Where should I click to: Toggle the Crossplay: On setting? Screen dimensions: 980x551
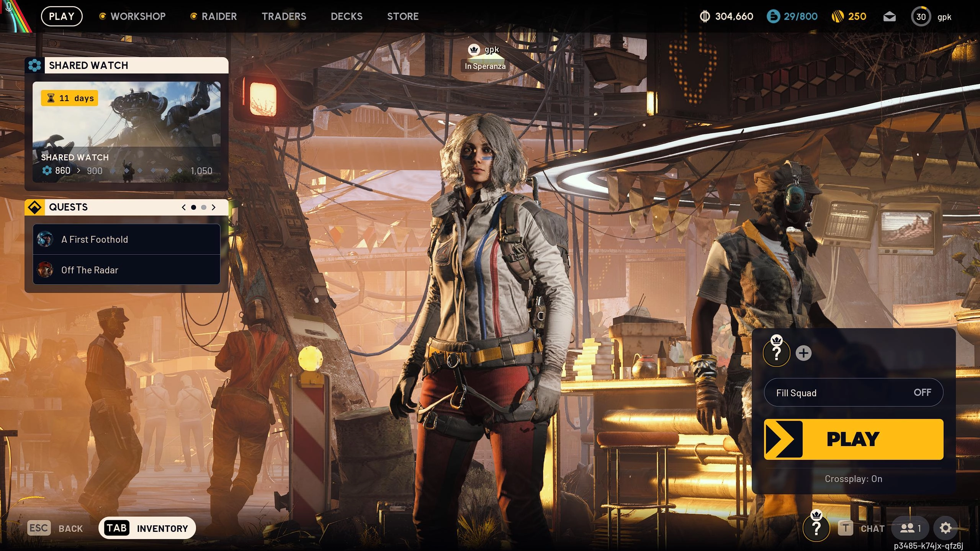[853, 479]
